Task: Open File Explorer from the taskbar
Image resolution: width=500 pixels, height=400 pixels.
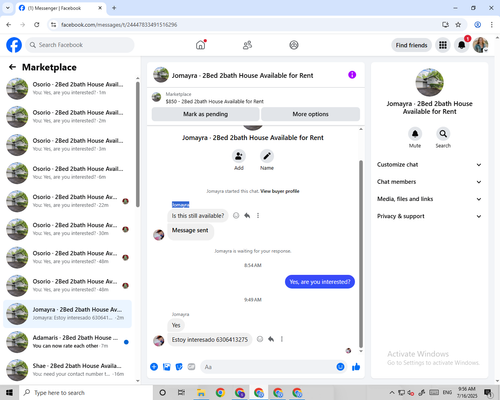Action: 201,392
